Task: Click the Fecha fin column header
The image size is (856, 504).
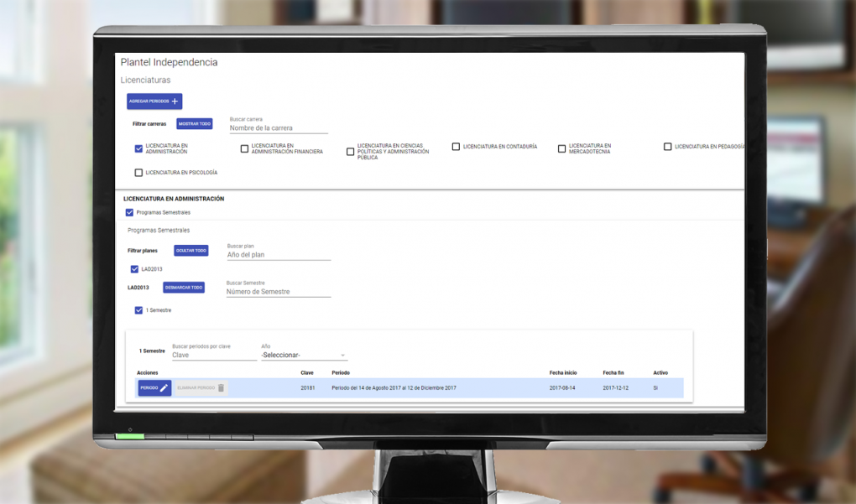Action: point(613,373)
